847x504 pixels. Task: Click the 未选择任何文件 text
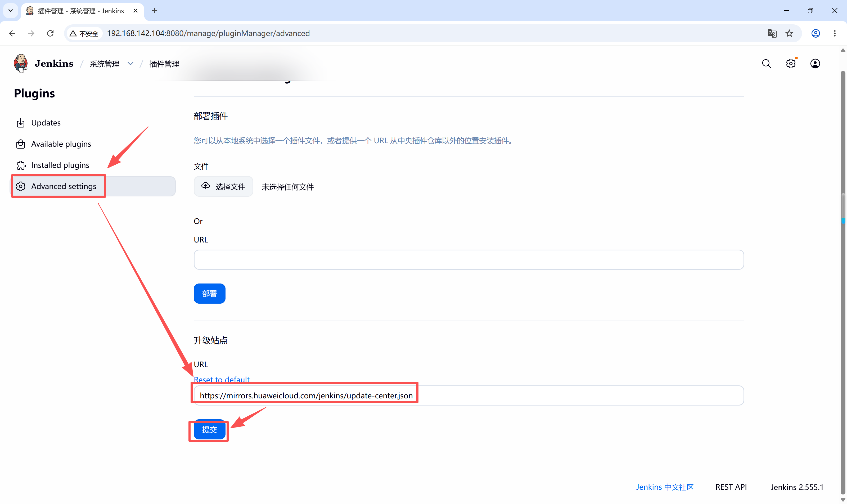288,187
